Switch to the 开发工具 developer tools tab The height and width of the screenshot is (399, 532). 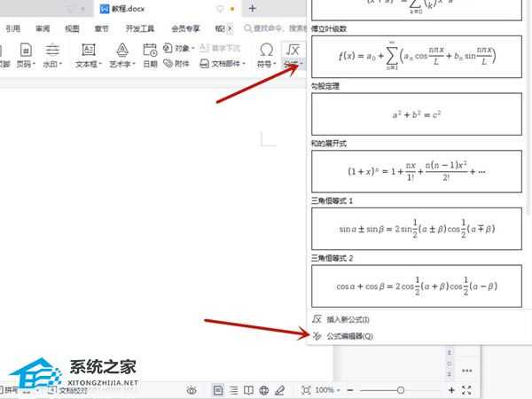[140, 27]
